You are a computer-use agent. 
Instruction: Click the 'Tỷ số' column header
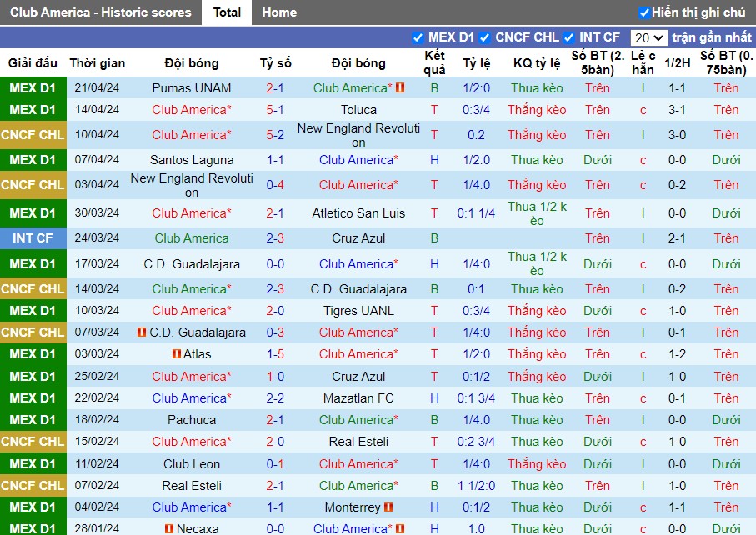[276, 63]
